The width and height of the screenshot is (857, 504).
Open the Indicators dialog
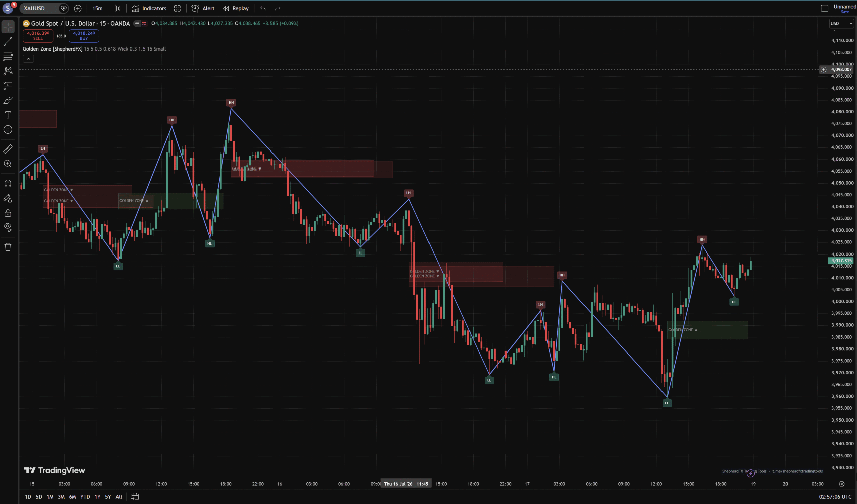149,8
